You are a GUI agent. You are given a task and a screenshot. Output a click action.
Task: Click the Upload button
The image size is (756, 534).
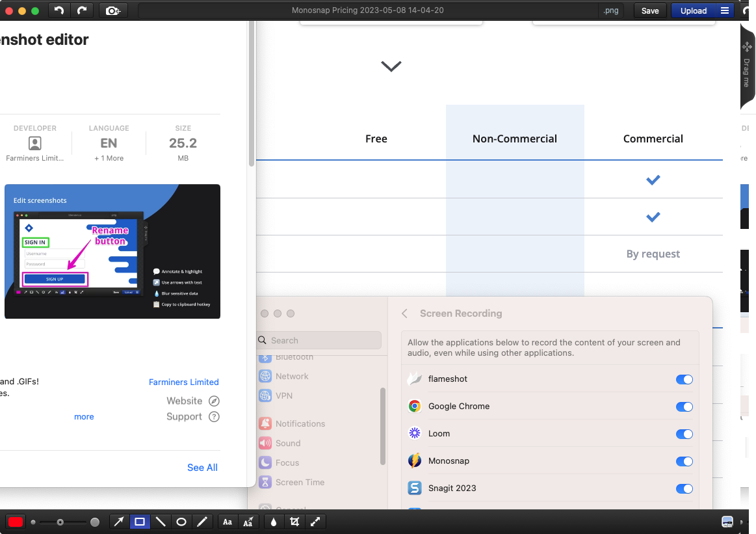click(x=694, y=10)
